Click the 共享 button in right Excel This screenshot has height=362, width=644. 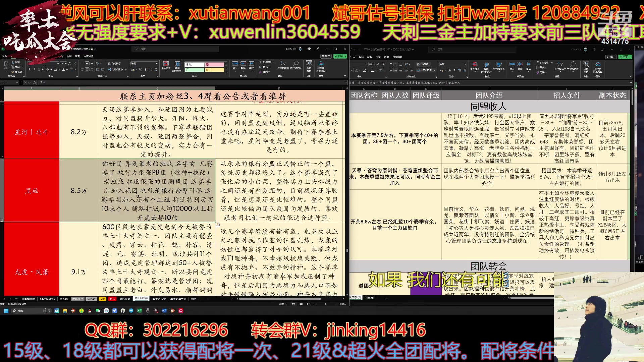point(625,57)
